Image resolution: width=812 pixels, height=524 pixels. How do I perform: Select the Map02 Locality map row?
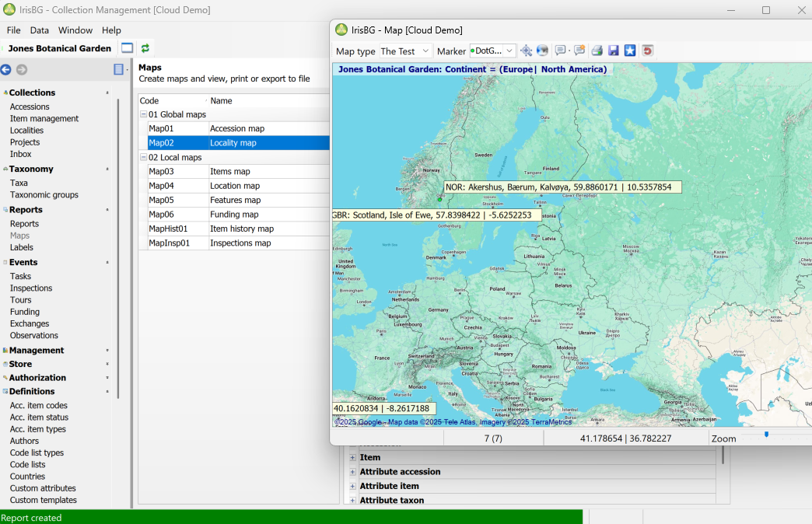pos(238,143)
